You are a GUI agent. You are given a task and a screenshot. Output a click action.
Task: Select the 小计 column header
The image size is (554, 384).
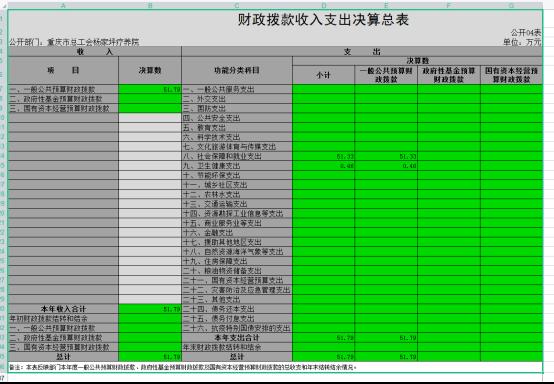click(323, 75)
